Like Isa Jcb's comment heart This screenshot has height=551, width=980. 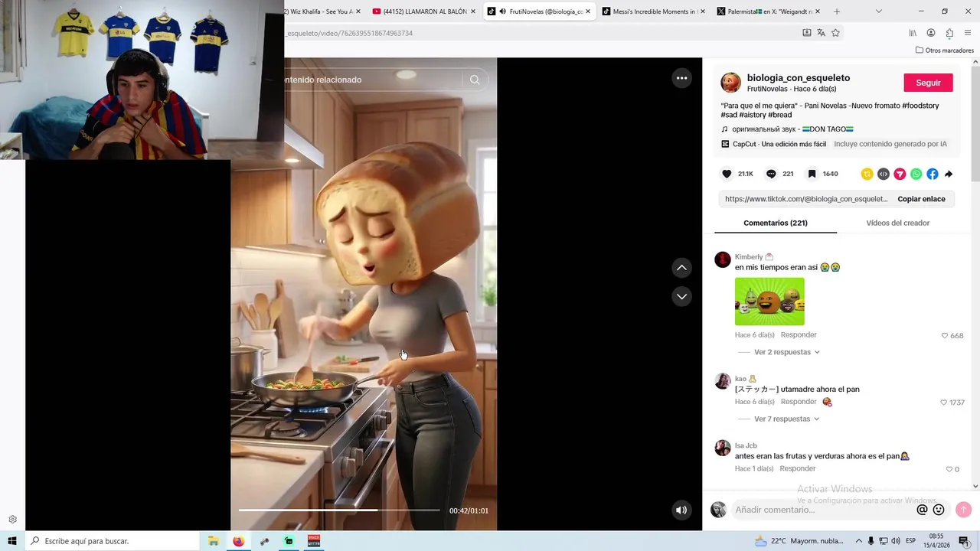pos(949,469)
